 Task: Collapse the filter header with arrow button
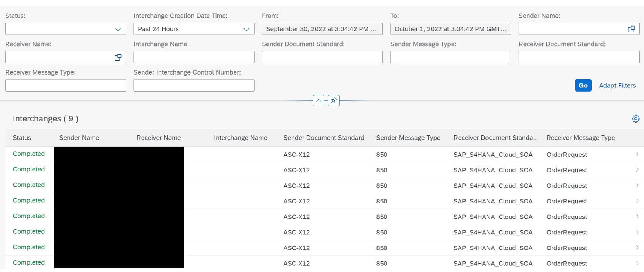(x=318, y=100)
